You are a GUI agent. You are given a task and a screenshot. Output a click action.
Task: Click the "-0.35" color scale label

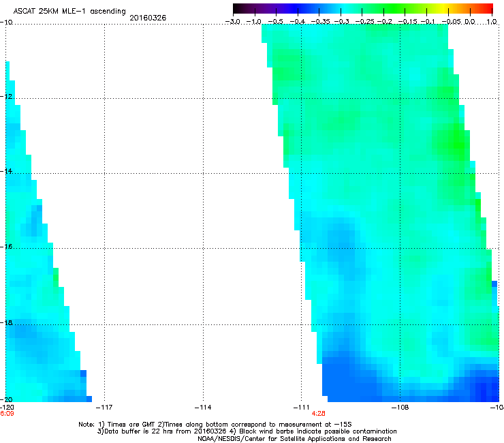pyautogui.click(x=321, y=22)
